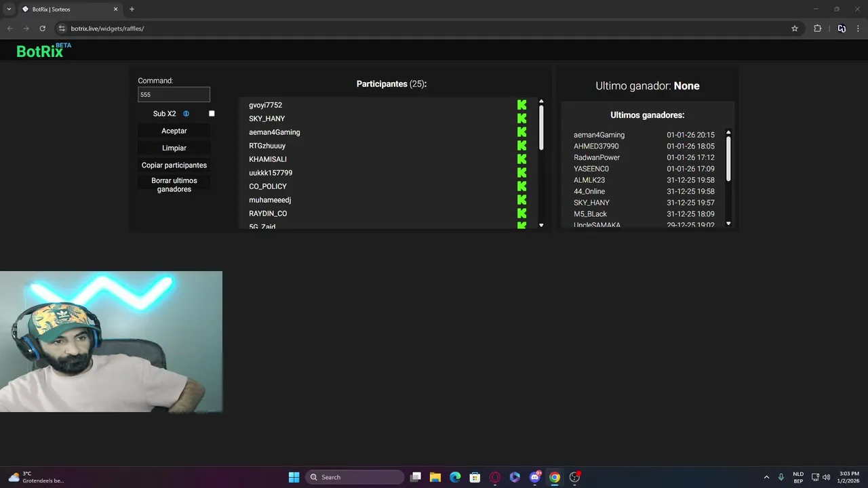Click the Kick icon next to uukkk157799
Image resolution: width=868 pixels, height=488 pixels.
521,173
